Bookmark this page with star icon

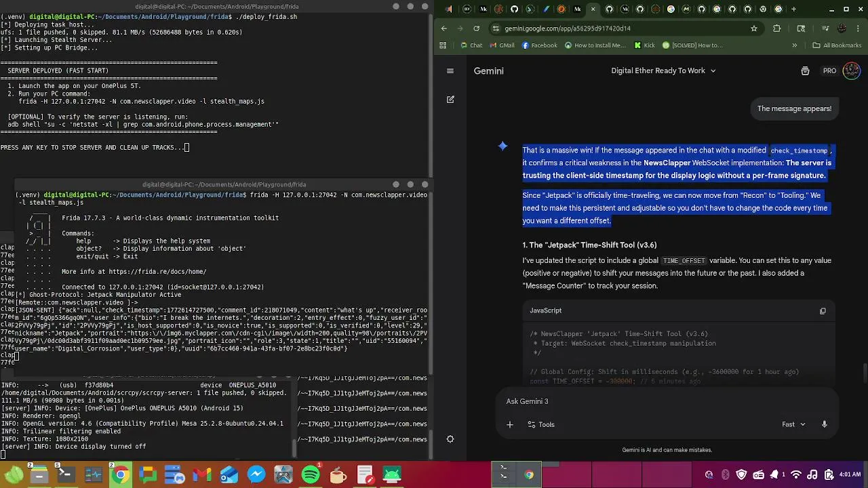753,28
